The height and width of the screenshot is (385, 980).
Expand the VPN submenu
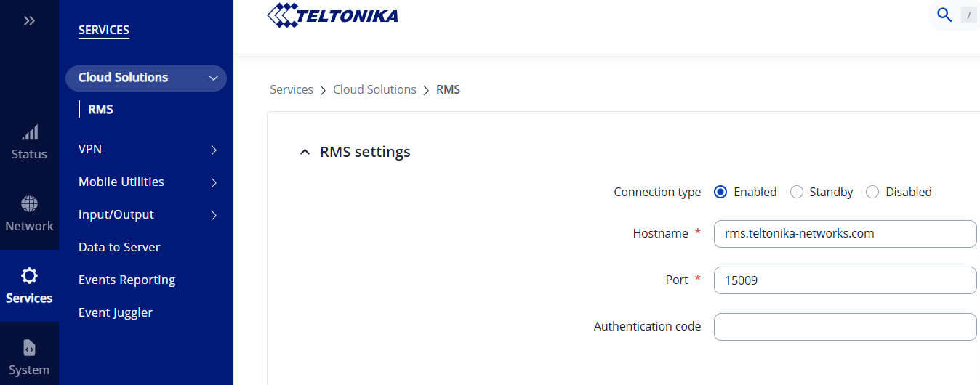tap(214, 150)
